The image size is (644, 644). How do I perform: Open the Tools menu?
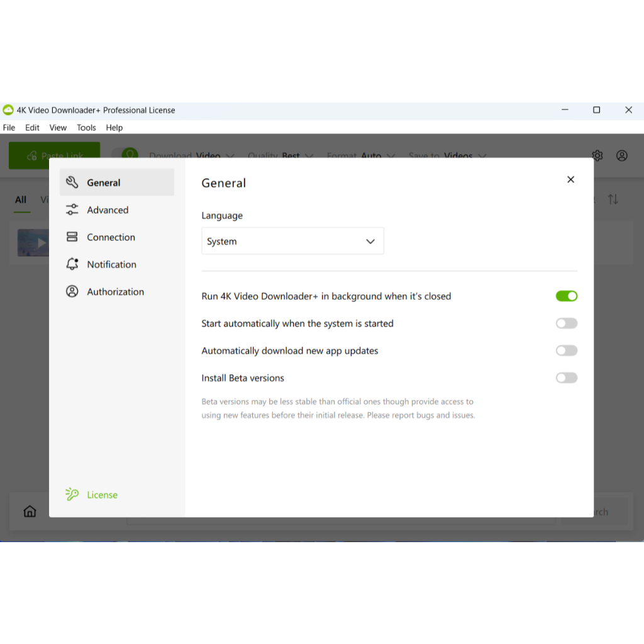[86, 128]
